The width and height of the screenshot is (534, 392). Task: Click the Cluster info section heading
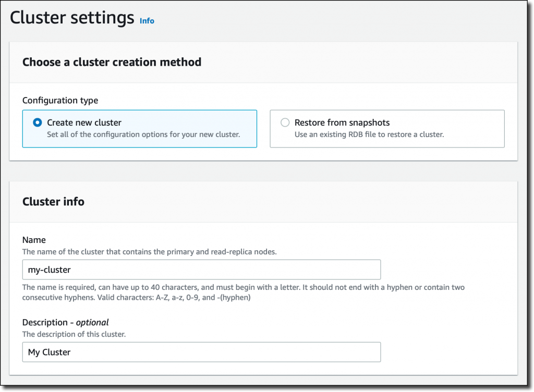point(54,201)
